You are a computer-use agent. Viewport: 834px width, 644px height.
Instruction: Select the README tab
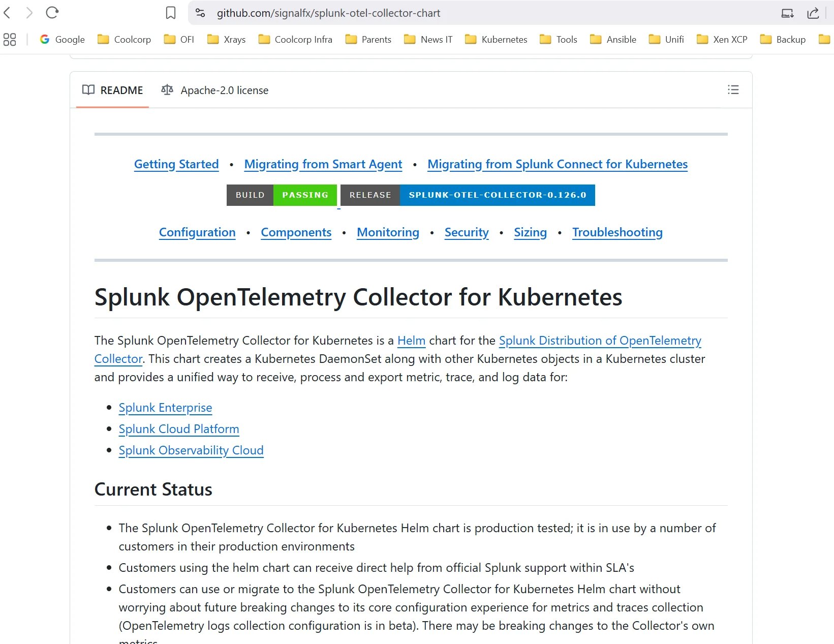click(113, 90)
